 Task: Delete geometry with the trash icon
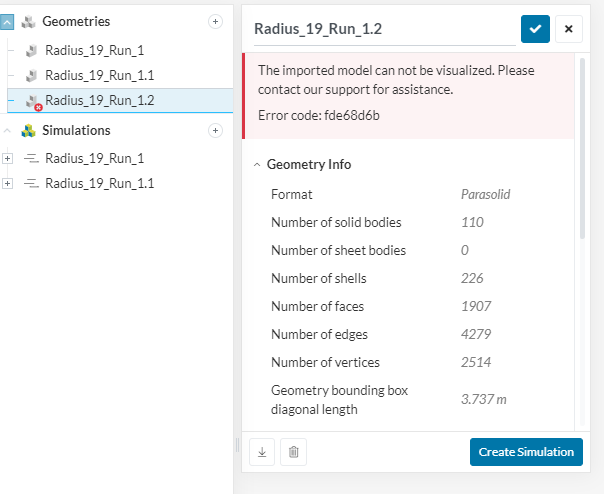[294, 452]
